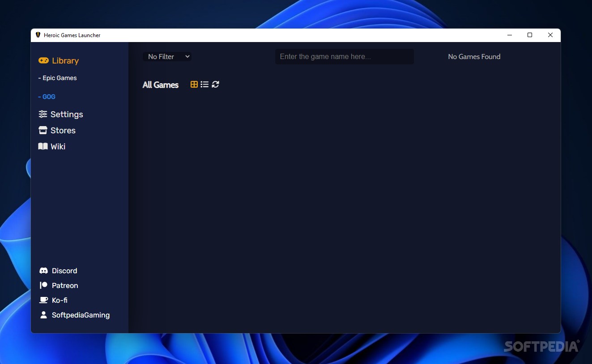Image resolution: width=592 pixels, height=364 pixels.
Task: Click the No Games Found text
Action: coord(474,57)
